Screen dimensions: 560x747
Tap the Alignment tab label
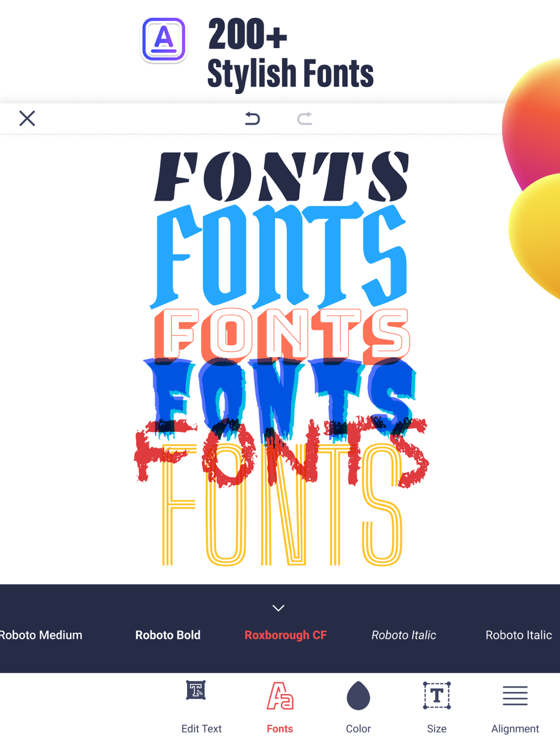515,729
